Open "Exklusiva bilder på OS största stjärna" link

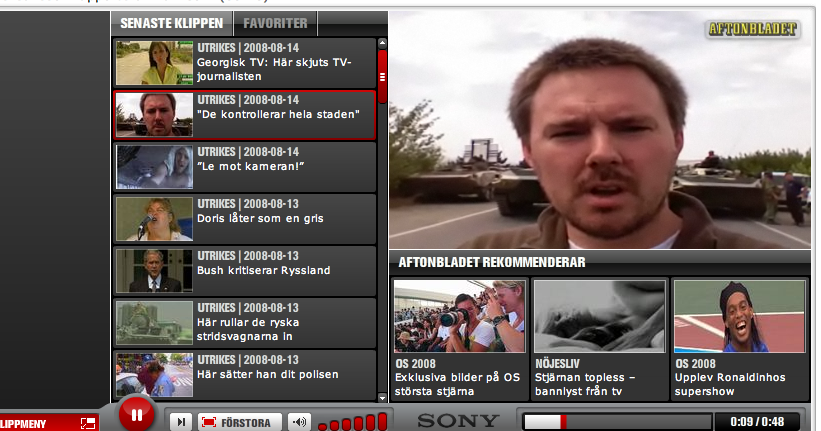click(457, 384)
